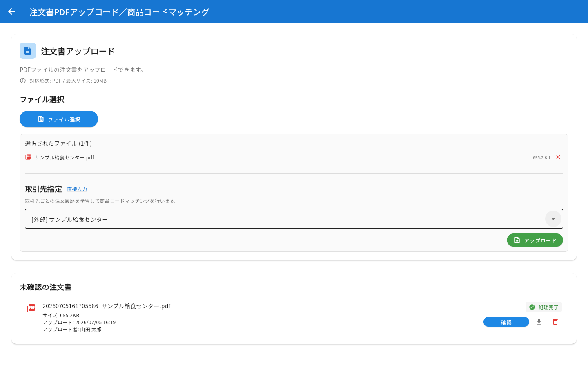Remove selected file with the red X
588x368 pixels.
558,157
